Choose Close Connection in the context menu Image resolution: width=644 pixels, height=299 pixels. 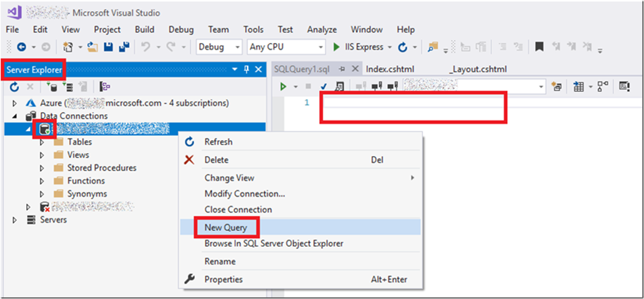tap(300, 210)
